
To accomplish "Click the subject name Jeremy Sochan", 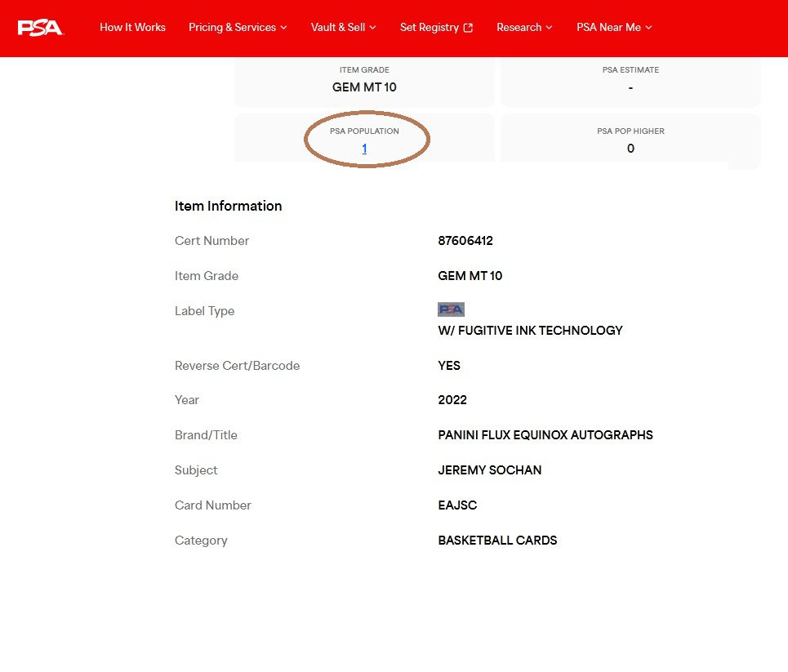I will tap(489, 470).
